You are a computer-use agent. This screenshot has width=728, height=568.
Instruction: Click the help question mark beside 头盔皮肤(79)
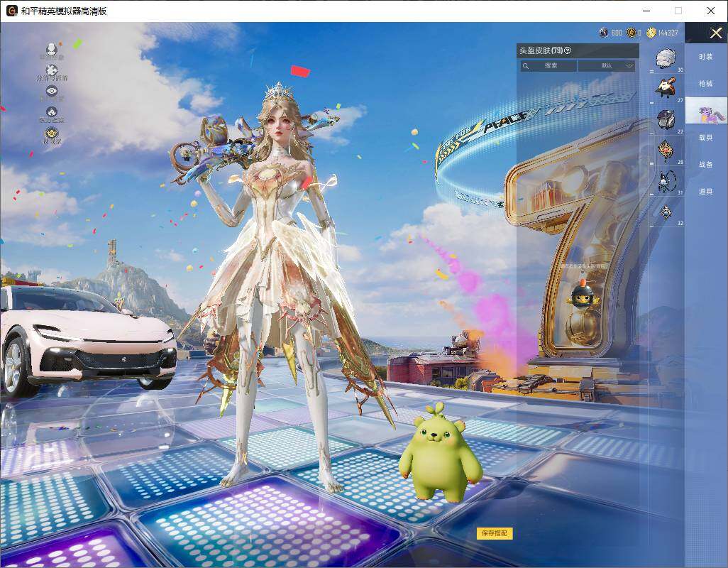(568, 50)
